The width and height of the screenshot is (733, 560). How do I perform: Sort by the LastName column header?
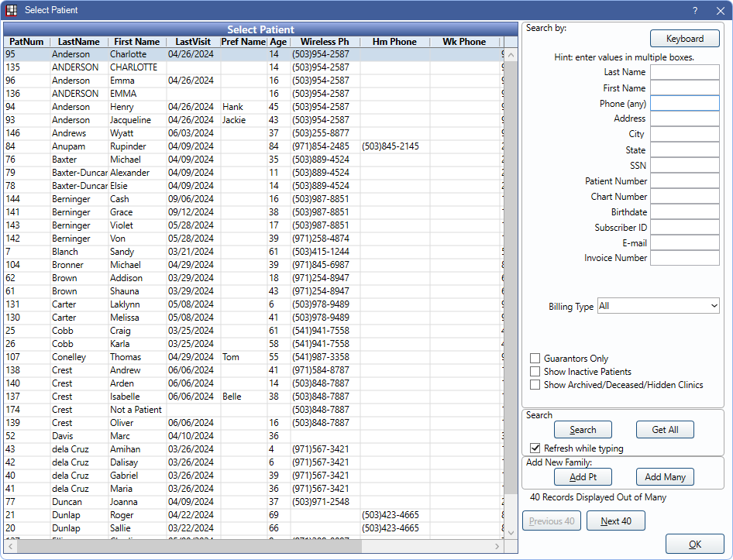point(78,42)
